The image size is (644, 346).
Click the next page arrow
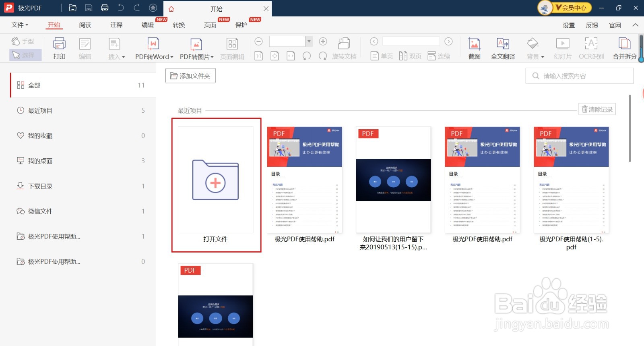[448, 41]
